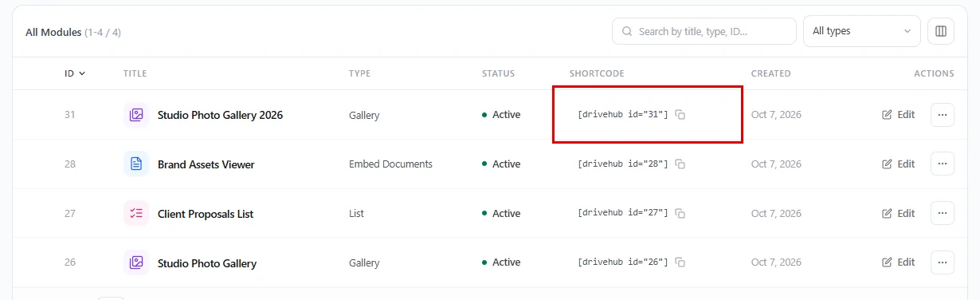Open more actions for Client Proposals List

tap(942, 214)
